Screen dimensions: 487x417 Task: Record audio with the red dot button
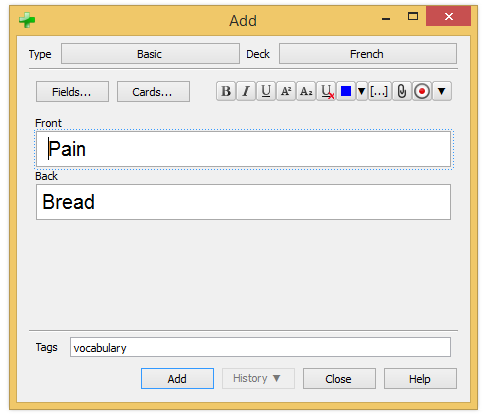click(422, 91)
